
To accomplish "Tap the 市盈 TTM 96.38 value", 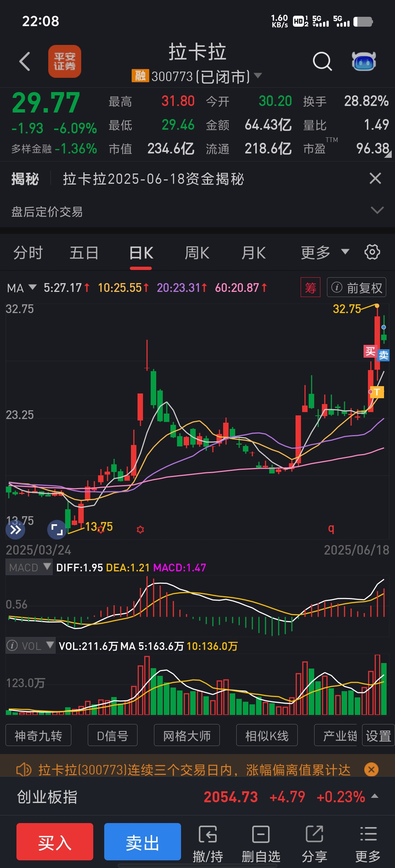I will click(373, 148).
